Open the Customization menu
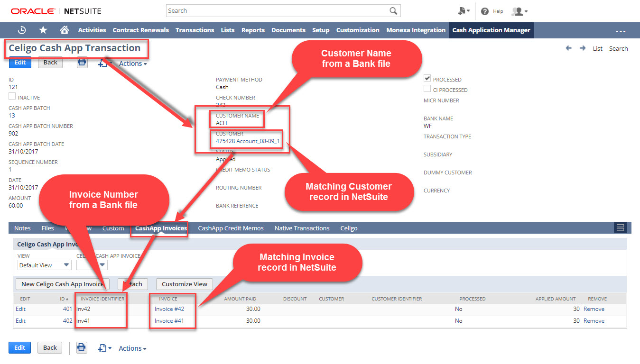 coord(358,30)
